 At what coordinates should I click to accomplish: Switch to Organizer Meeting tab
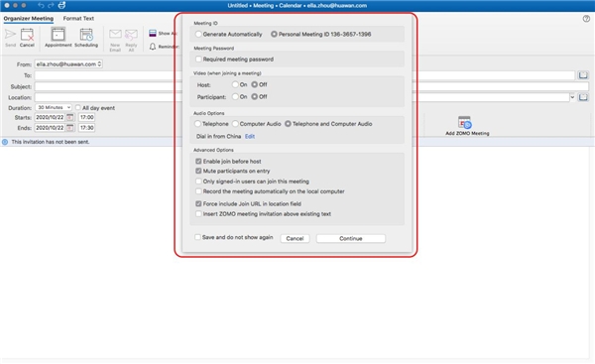(29, 18)
